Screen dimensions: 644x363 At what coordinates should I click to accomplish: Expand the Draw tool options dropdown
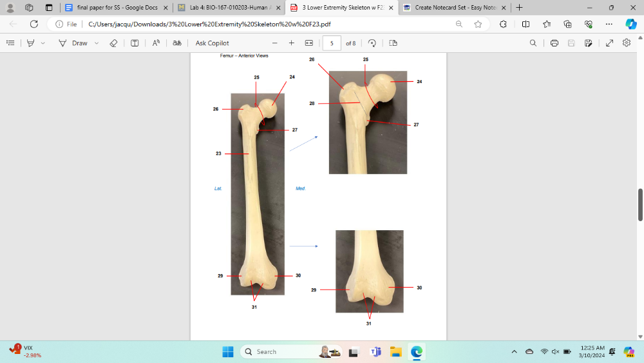(97, 43)
